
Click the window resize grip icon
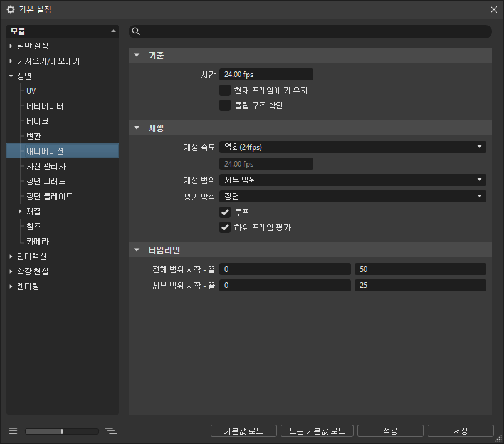coord(498,439)
